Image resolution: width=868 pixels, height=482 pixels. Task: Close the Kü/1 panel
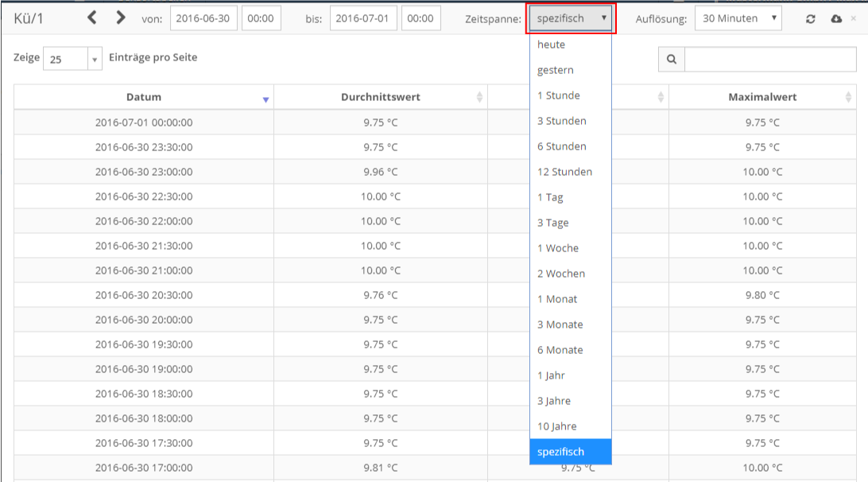point(854,18)
